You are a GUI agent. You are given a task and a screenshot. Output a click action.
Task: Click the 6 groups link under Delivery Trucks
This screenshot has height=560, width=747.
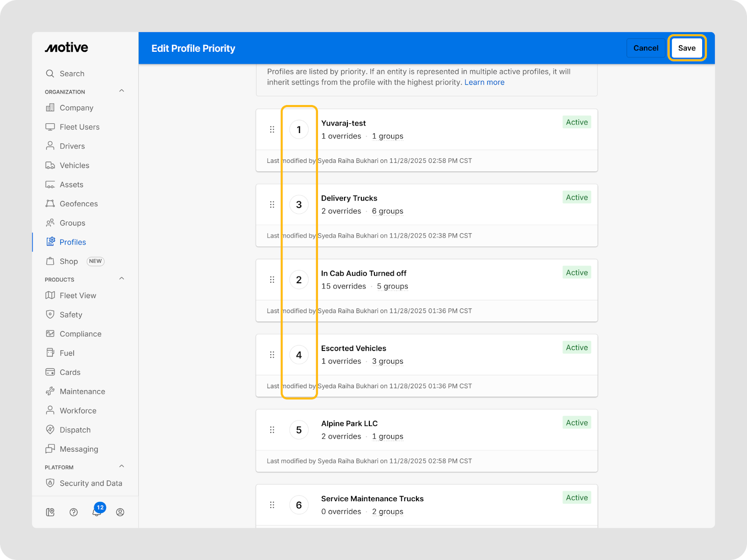[388, 211]
